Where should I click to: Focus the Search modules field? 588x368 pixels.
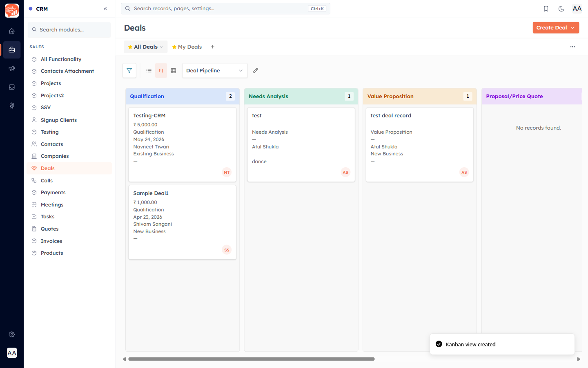pos(69,30)
